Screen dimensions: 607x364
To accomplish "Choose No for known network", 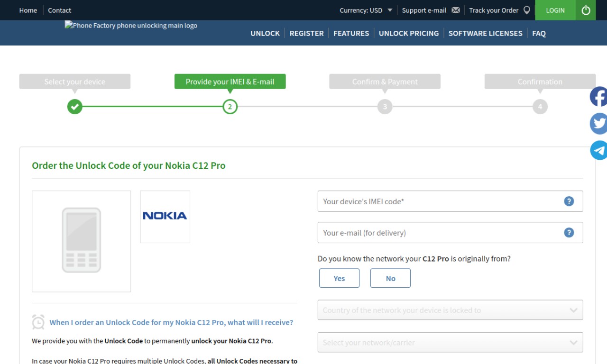I will click(x=390, y=278).
